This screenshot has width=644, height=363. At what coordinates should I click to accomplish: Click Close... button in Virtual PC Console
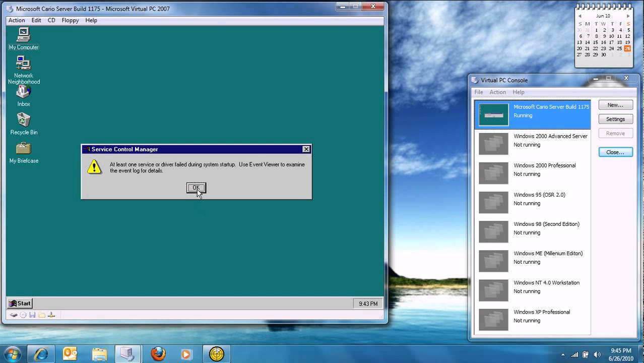pyautogui.click(x=615, y=152)
